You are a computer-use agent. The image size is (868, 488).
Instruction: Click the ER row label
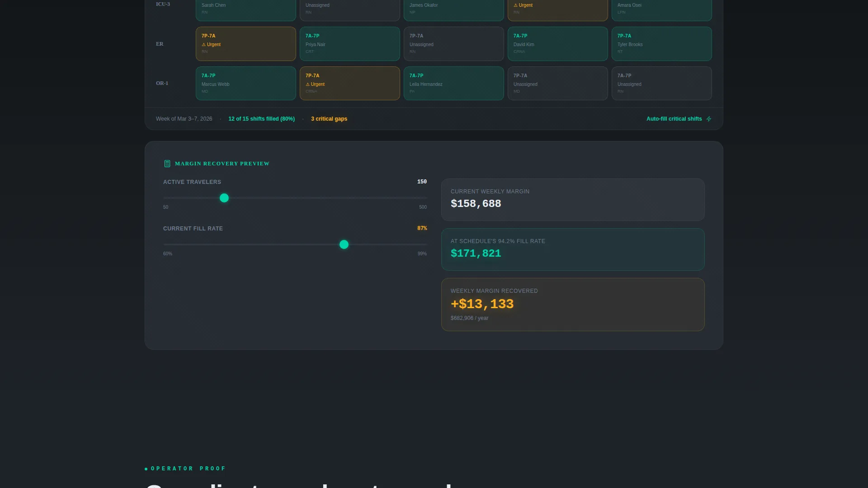pos(160,44)
